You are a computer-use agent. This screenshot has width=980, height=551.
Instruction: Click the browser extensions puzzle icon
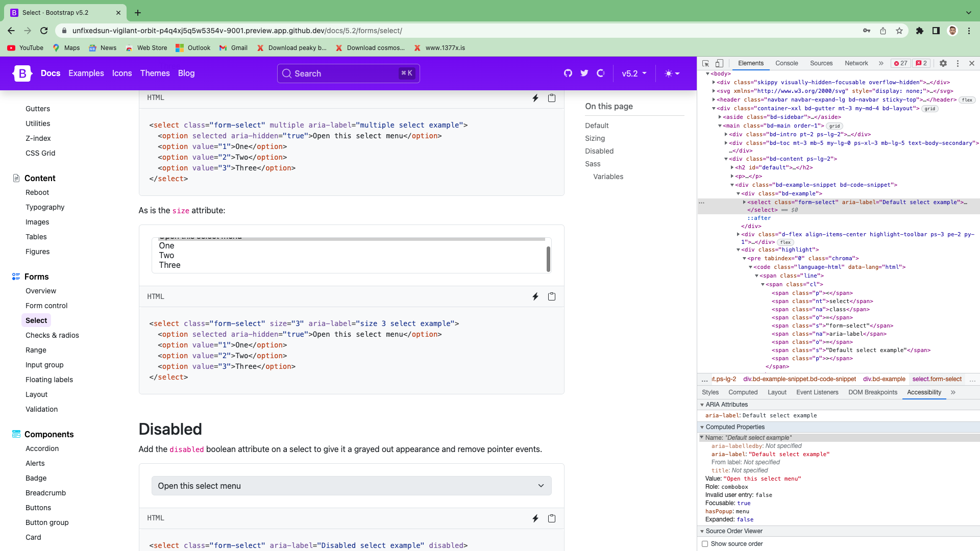920,31
